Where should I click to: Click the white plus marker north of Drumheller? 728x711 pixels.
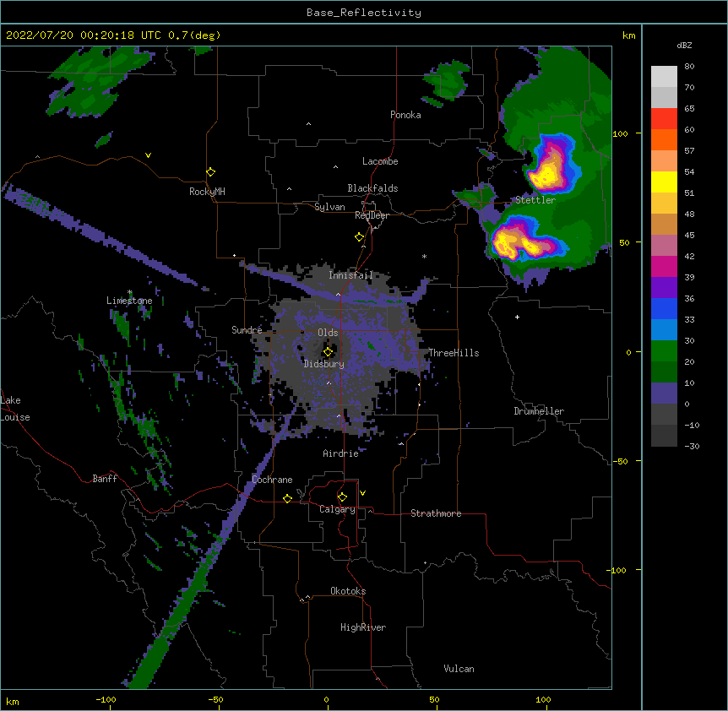[x=517, y=317]
